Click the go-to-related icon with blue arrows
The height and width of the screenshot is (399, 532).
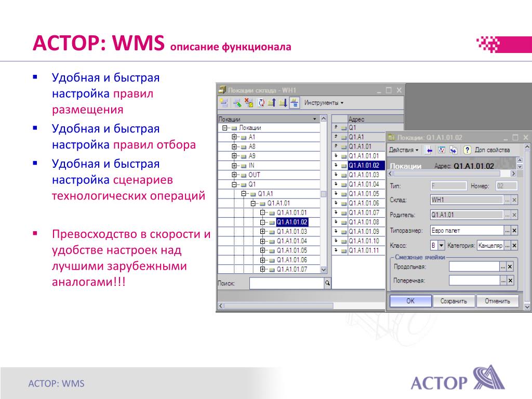point(453,150)
